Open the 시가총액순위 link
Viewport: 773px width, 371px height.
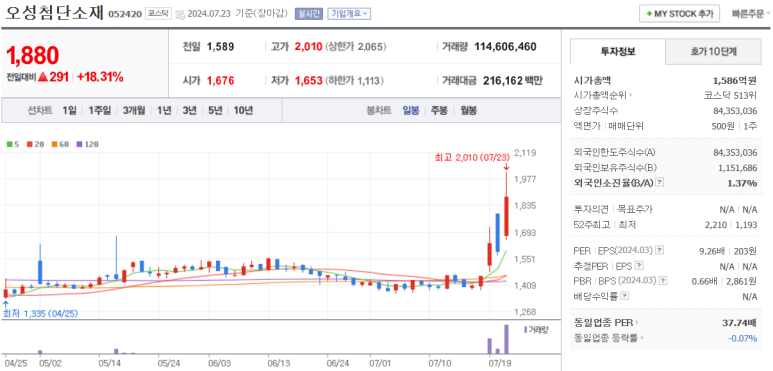(x=604, y=95)
